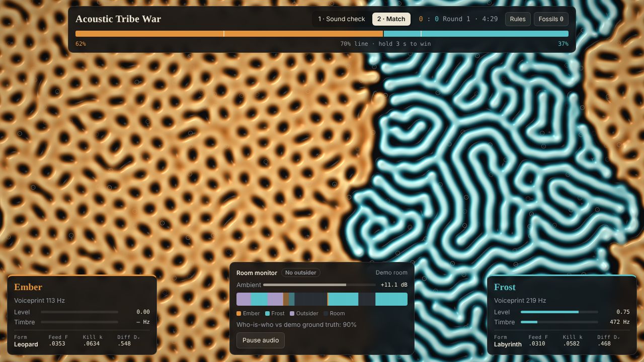Image resolution: width=644 pixels, height=362 pixels.
Task: Click the 'Acoustic Tribe War' title
Action: pos(118,19)
